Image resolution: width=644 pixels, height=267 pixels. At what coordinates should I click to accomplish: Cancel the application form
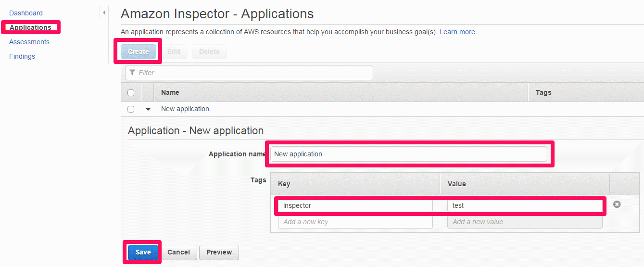coord(178,252)
